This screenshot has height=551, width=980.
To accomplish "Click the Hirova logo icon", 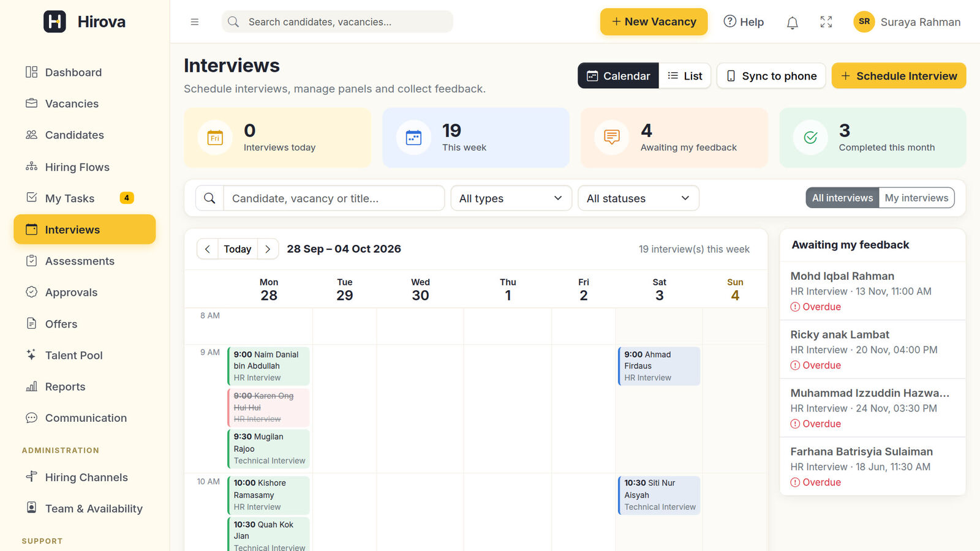I will point(55,21).
